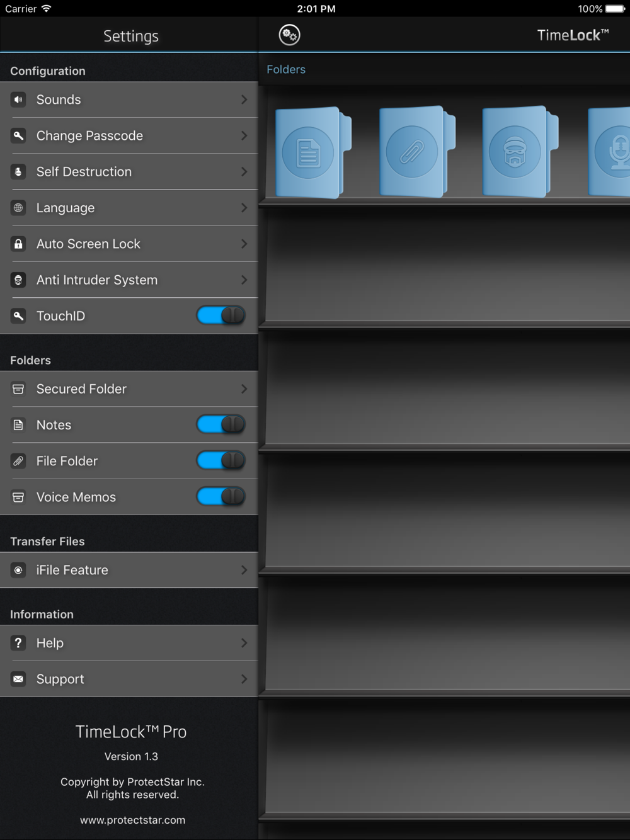This screenshot has height=840, width=630.
Task: Click the Self Destruction bomb icon
Action: tap(18, 171)
